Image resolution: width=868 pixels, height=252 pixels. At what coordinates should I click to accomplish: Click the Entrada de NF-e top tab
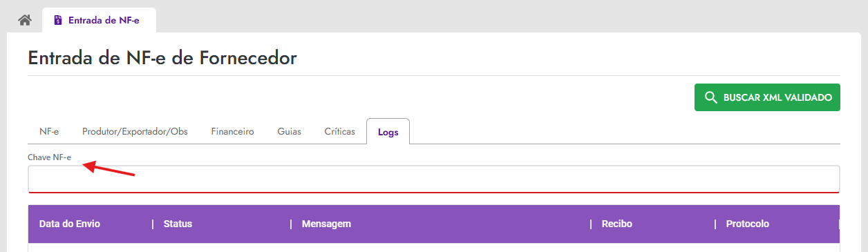pos(99,20)
